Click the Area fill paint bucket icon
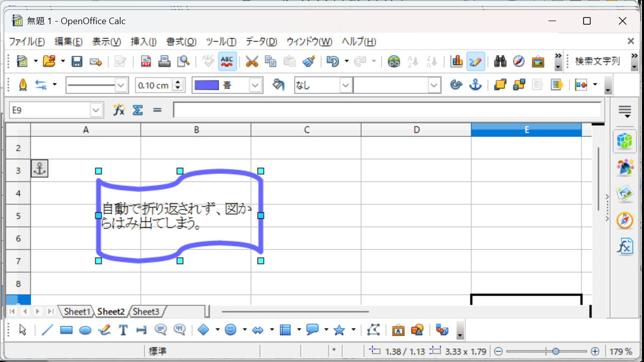Screen dimensions: 644x362 (x=278, y=85)
